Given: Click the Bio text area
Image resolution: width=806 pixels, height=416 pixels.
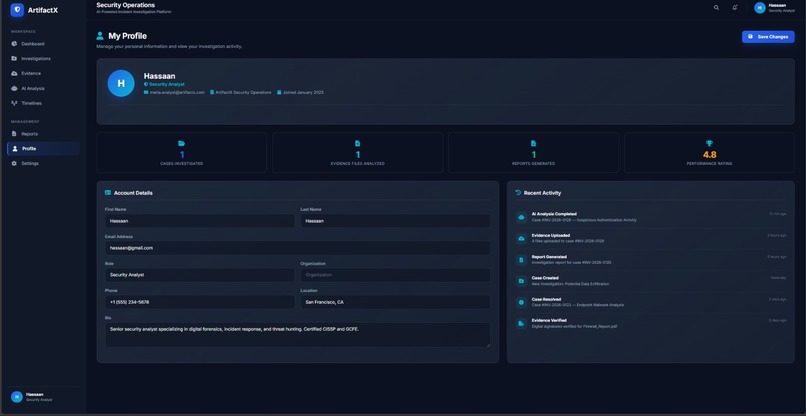Looking at the screenshot, I should pos(297,335).
